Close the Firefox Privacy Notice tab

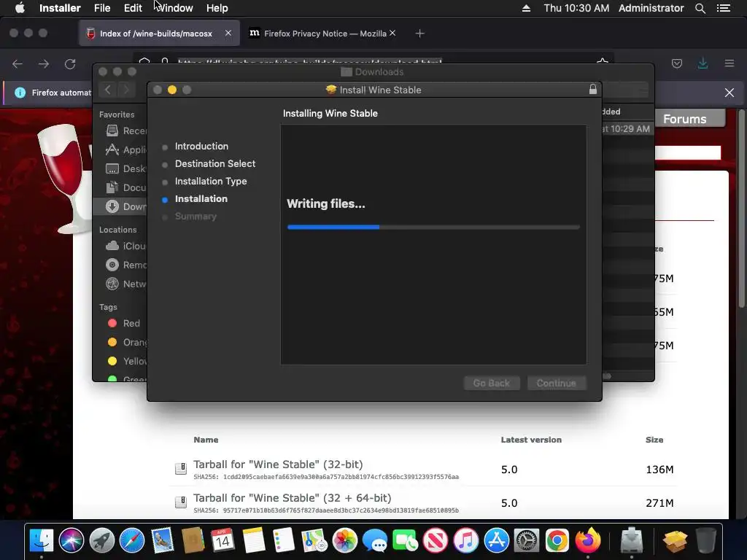click(392, 34)
